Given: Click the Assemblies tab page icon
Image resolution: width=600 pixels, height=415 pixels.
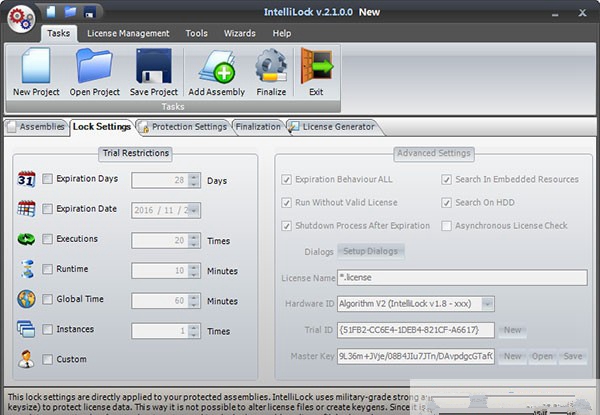Looking at the screenshot, I should (x=11, y=127).
